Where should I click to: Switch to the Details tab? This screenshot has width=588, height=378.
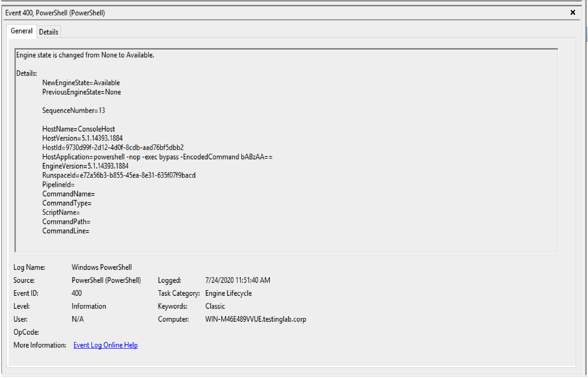[49, 32]
